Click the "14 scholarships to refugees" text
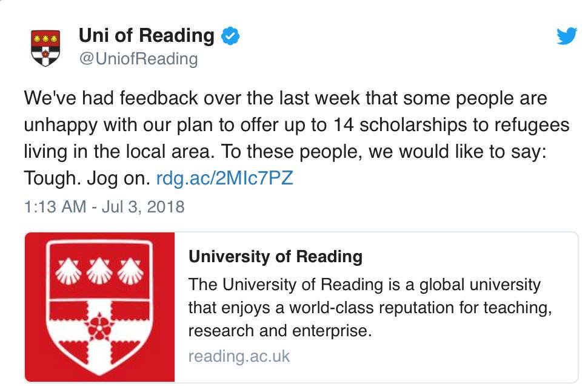The width and height of the screenshot is (588, 386). (x=451, y=125)
